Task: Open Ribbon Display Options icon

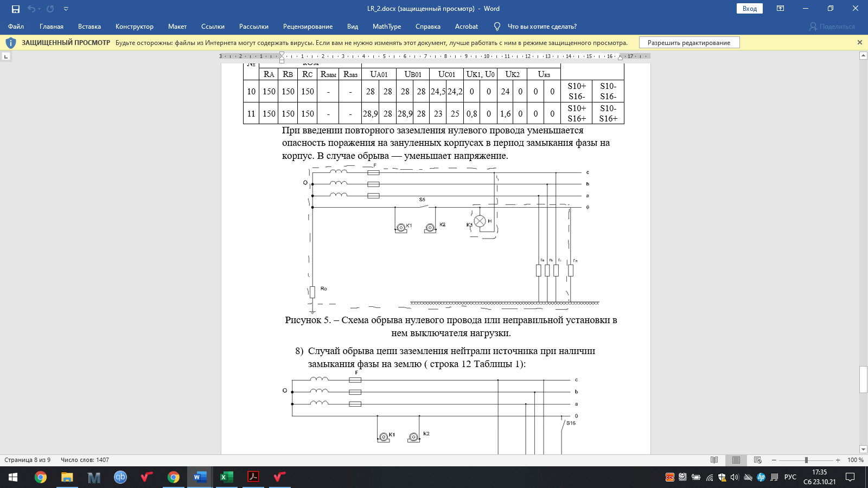Action: [x=781, y=9]
